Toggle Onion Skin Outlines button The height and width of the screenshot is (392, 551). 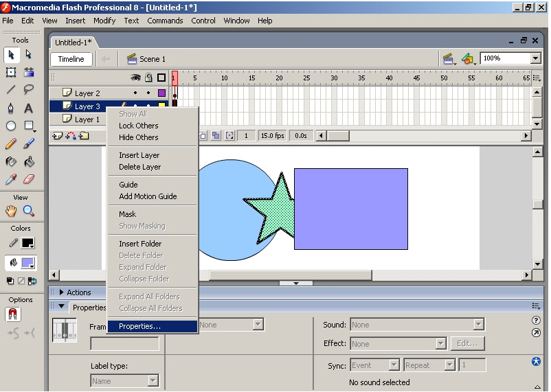point(203,135)
